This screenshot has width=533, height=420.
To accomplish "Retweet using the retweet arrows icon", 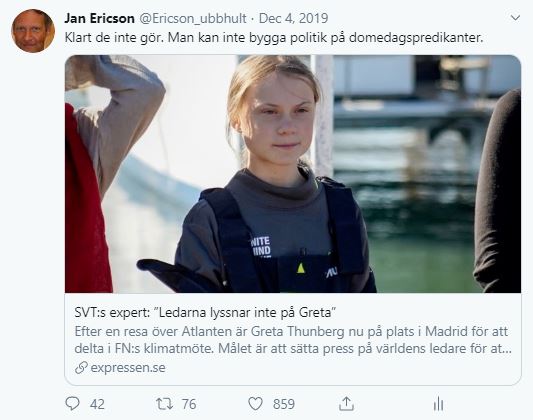I will pos(165,404).
